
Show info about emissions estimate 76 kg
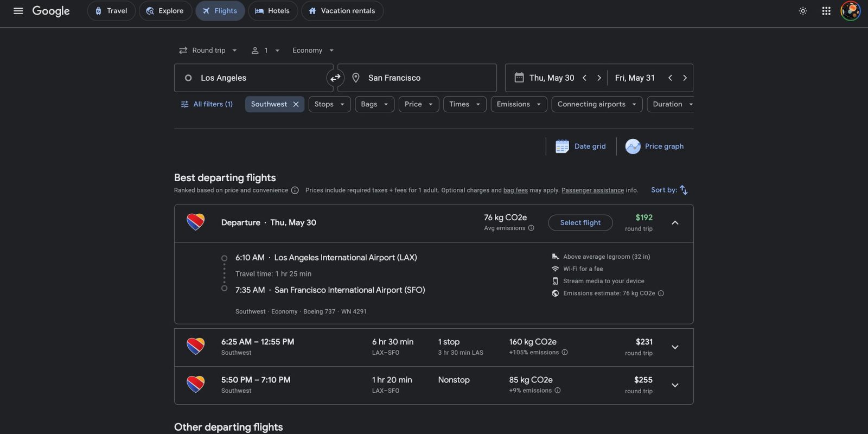coord(661,293)
